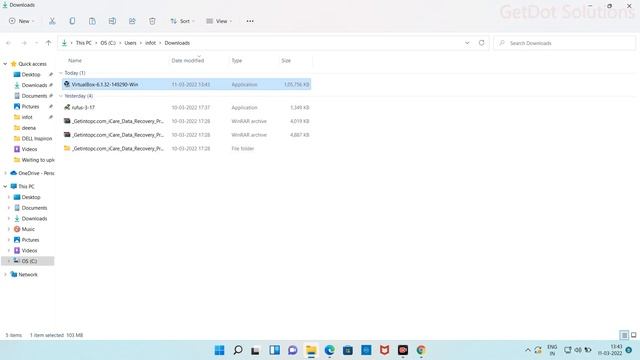Image resolution: width=640 pixels, height=360 pixels.
Task: Collapse the Yesterday group
Action: click(x=61, y=96)
